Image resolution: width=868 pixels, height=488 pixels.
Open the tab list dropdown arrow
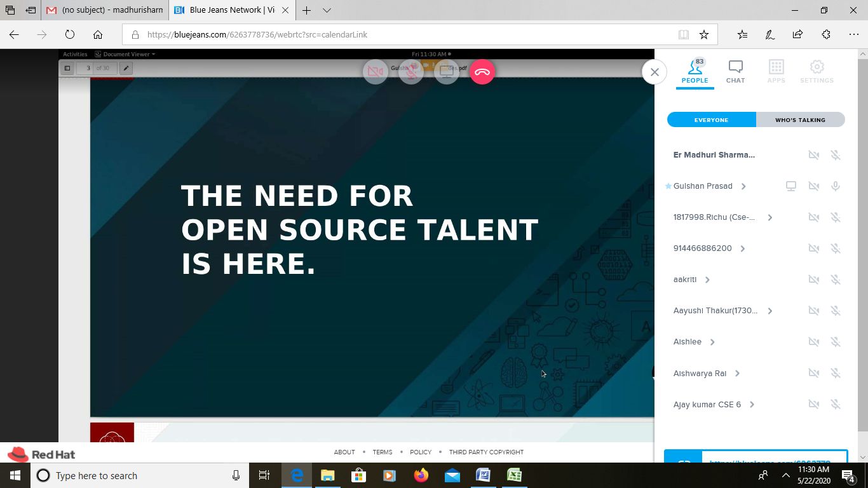point(327,10)
